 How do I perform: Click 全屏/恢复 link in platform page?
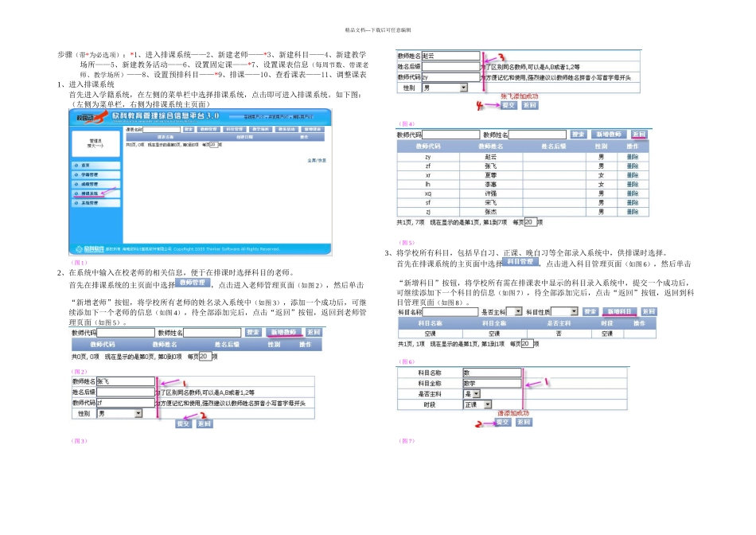coord(317,160)
